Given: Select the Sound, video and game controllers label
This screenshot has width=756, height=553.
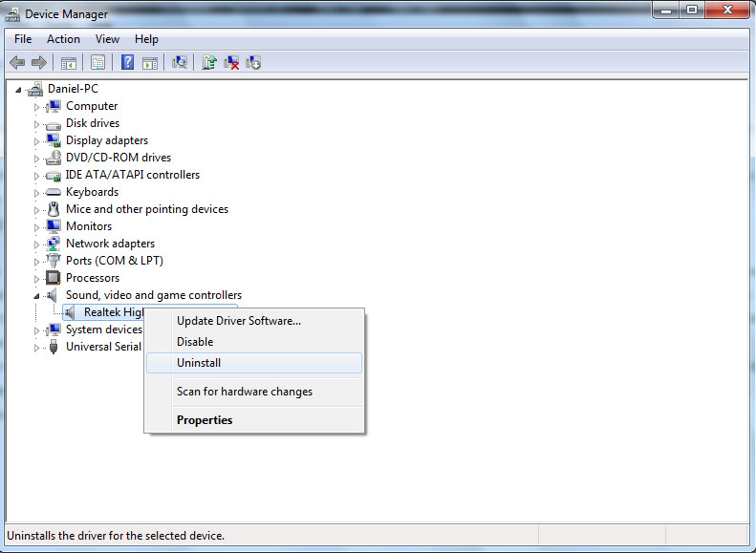Looking at the screenshot, I should pyautogui.click(x=154, y=295).
